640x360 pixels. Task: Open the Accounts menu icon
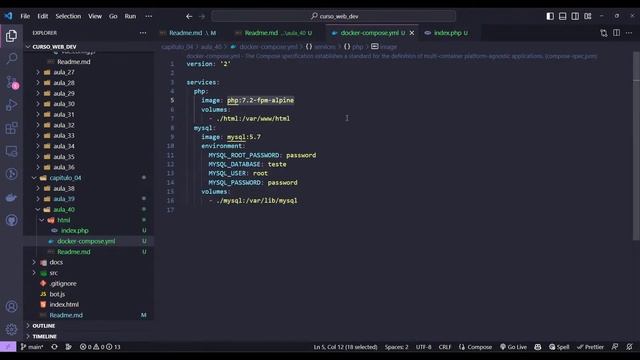pyautogui.click(x=11, y=306)
